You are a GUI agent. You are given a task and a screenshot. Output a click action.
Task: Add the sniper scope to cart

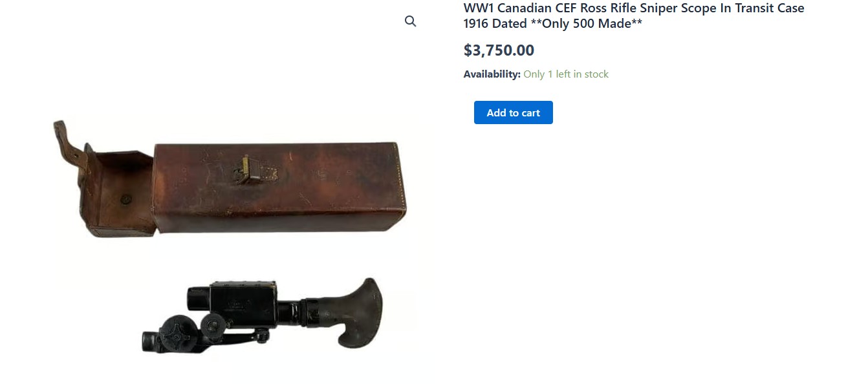coord(513,112)
